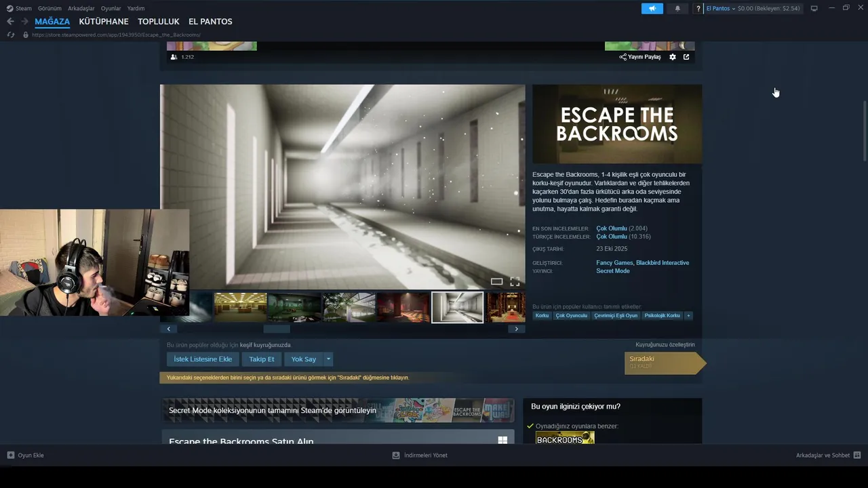The image size is (868, 488).
Task: Select the Psikolojik Korku tag
Action: pyautogui.click(x=663, y=315)
